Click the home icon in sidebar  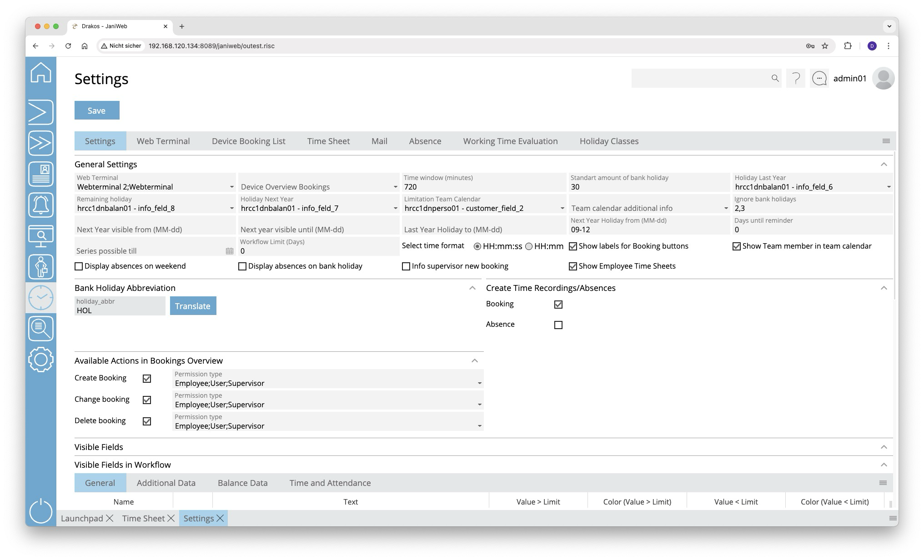pyautogui.click(x=41, y=73)
